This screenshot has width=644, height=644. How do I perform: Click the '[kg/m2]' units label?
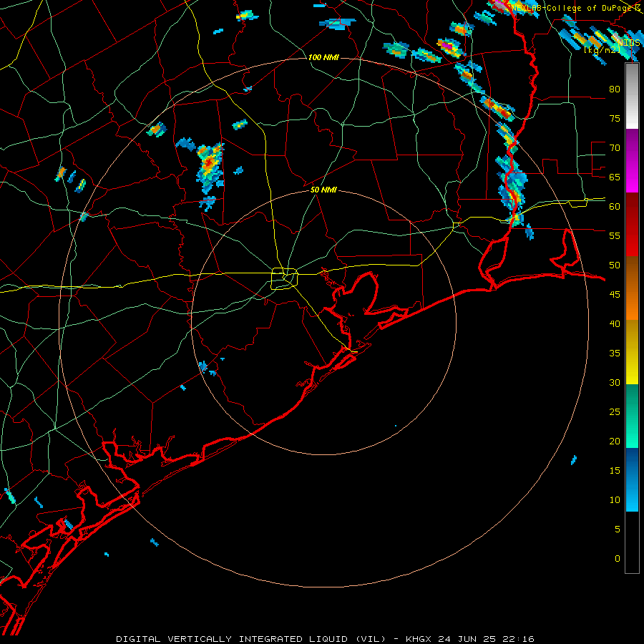[x=602, y=50]
